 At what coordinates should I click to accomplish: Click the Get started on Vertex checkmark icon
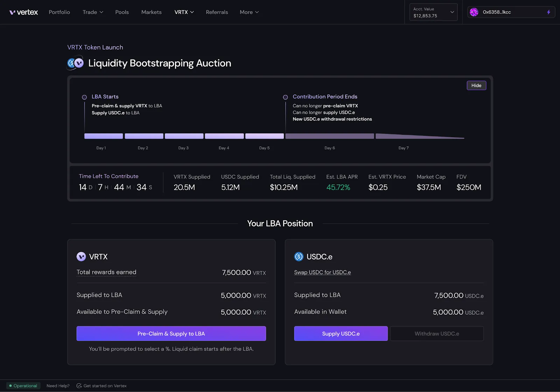[80, 385]
